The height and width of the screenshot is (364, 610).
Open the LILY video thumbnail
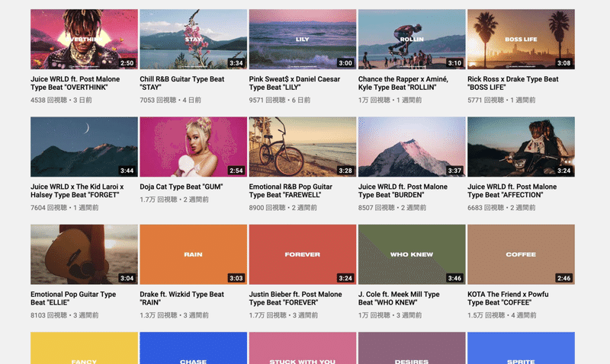point(303,40)
